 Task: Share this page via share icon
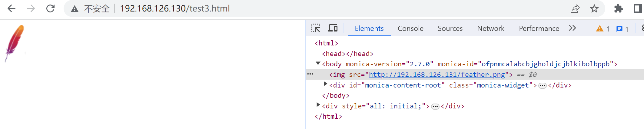click(575, 9)
